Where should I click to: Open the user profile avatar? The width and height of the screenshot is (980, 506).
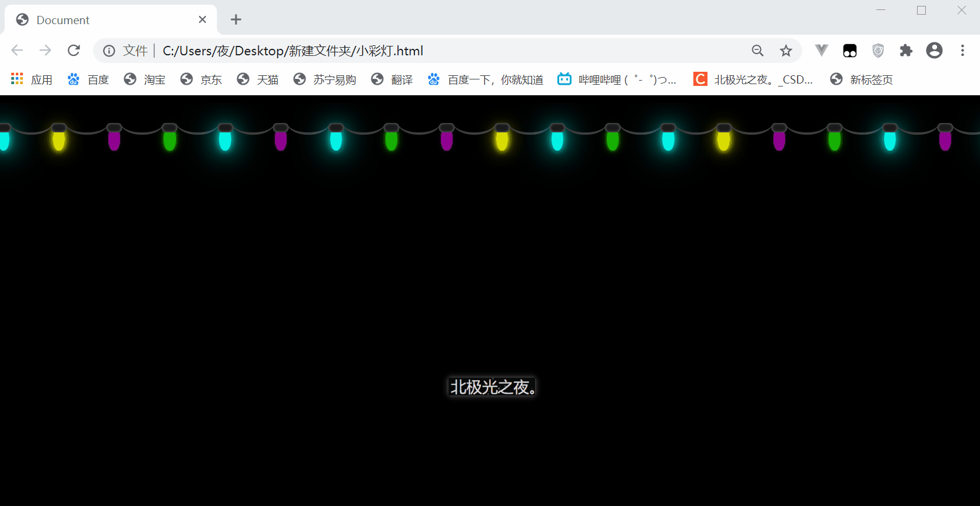(934, 51)
